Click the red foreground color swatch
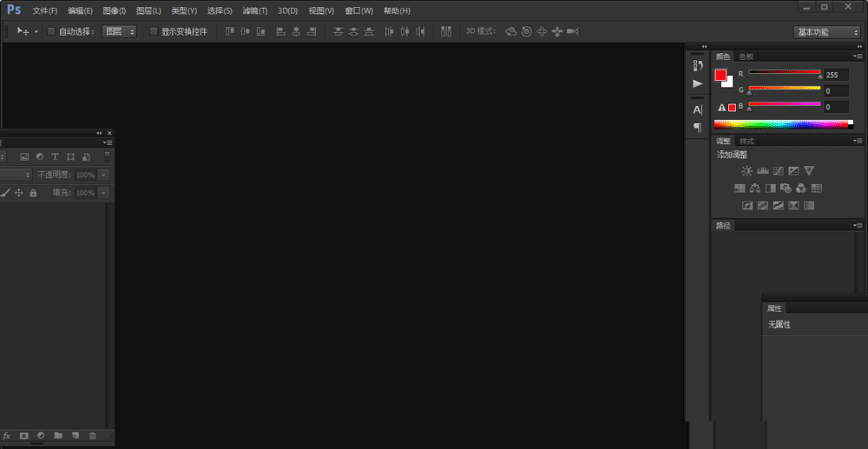 pyautogui.click(x=720, y=75)
